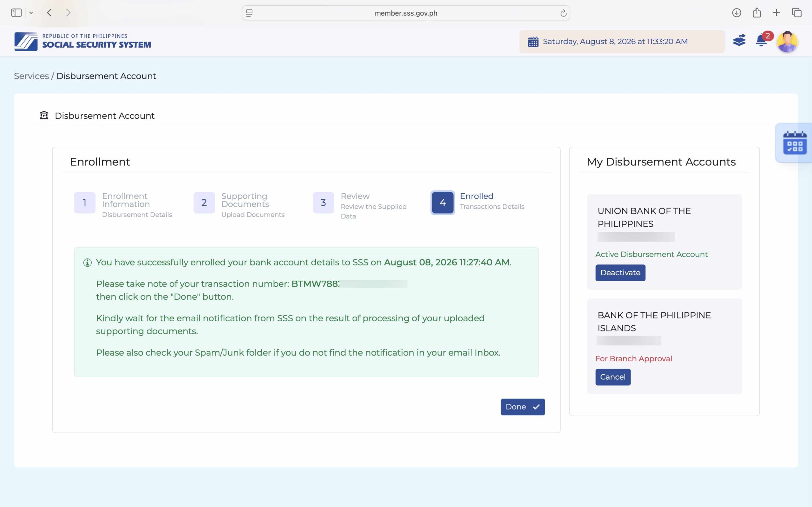Screen dimensions: 812x507
Task: Show the tab overview
Action: pyautogui.click(x=796, y=13)
